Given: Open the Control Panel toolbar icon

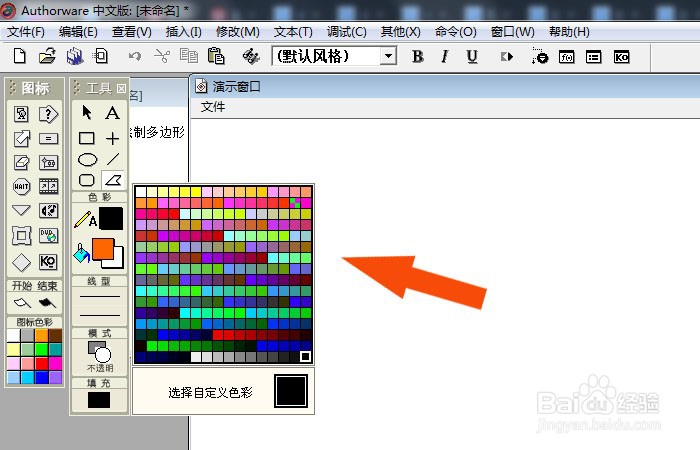Looking at the screenshot, I should 539,57.
